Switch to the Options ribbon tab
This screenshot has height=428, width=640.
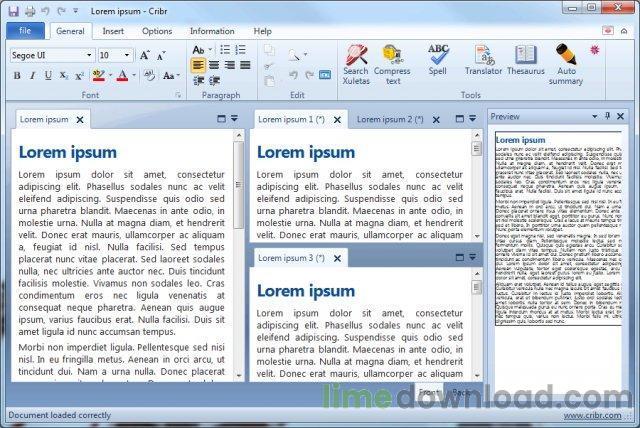click(x=157, y=31)
